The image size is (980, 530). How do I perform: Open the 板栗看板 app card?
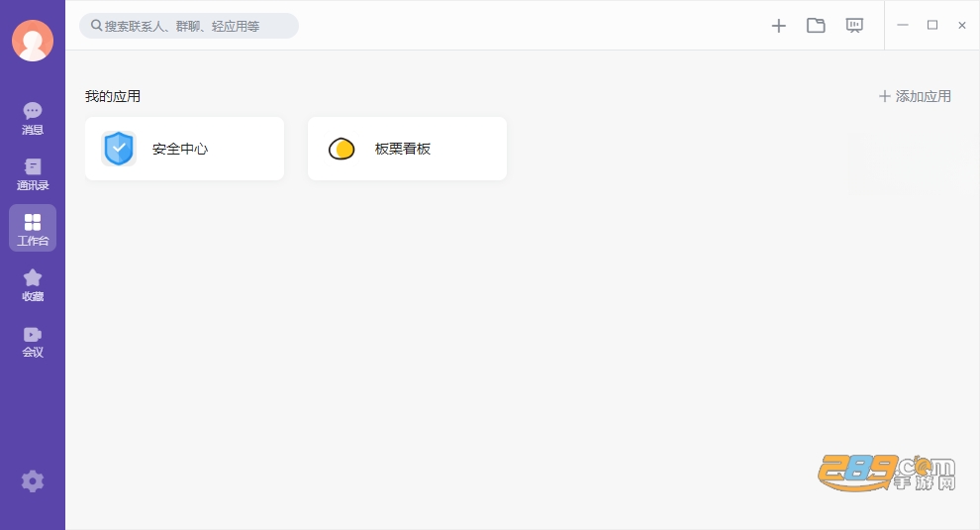pyautogui.click(x=407, y=149)
